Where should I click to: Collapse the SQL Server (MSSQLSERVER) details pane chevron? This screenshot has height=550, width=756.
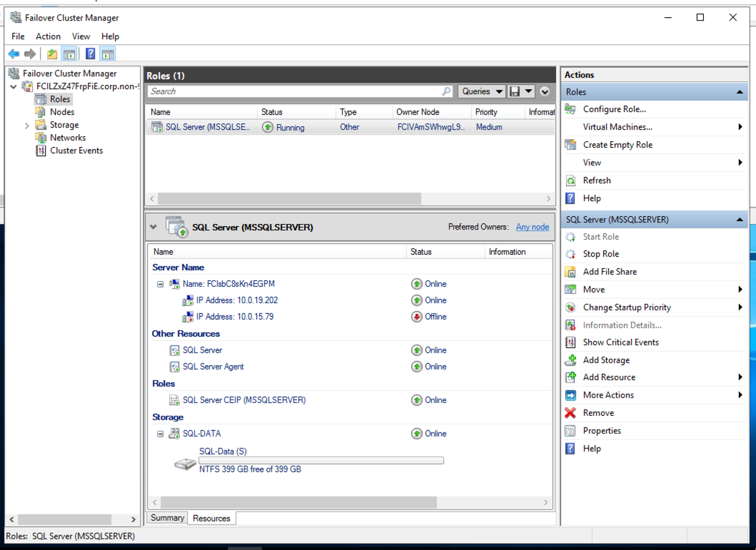(x=153, y=227)
